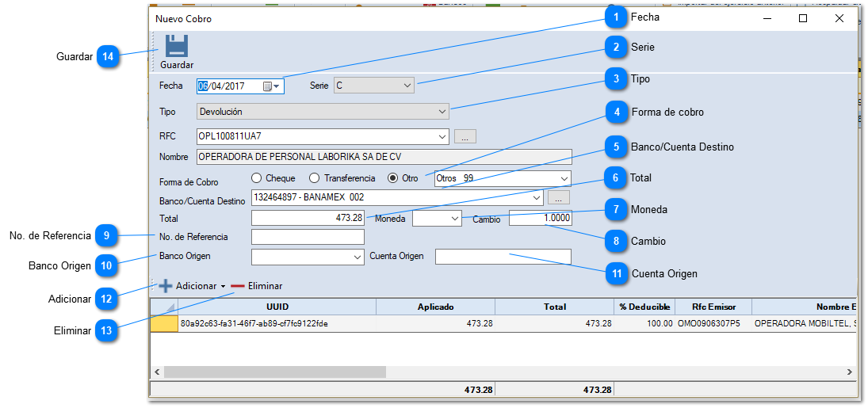The image size is (868, 408).
Task: Open the Moneda dropdown
Action: (x=455, y=217)
